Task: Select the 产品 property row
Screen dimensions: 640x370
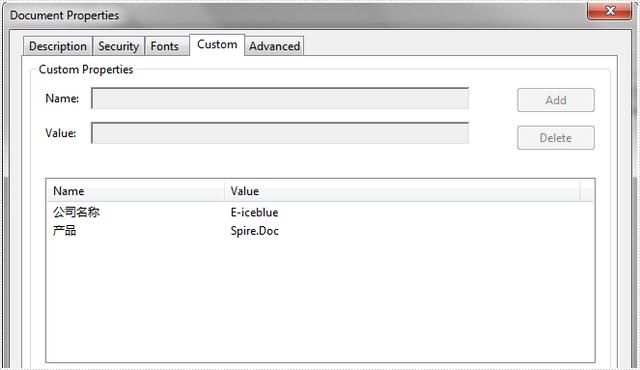Action: coord(320,231)
